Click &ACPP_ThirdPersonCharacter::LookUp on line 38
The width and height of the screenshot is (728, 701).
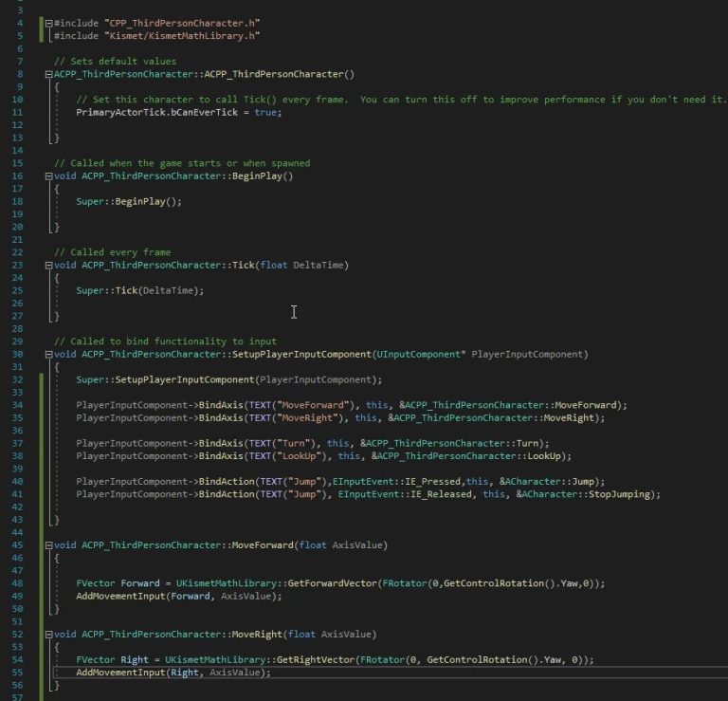465,456
